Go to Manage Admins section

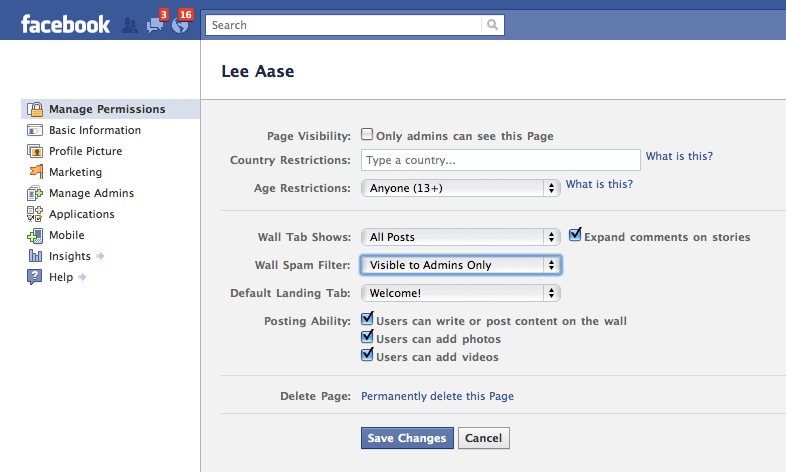click(91, 193)
